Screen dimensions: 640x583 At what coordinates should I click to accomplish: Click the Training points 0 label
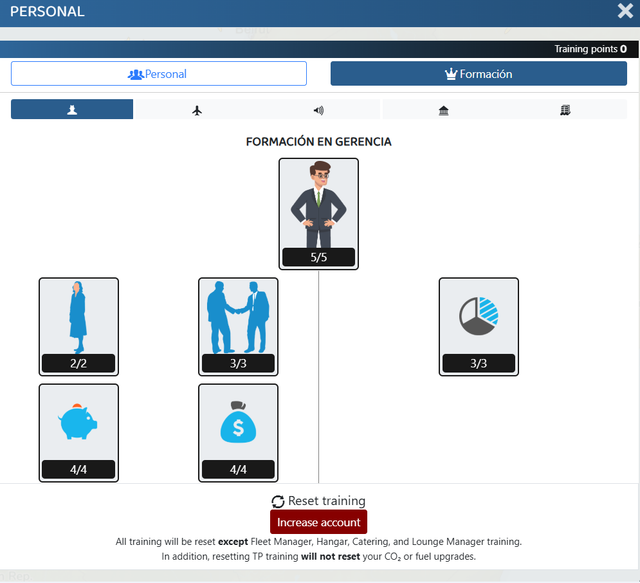(x=590, y=49)
